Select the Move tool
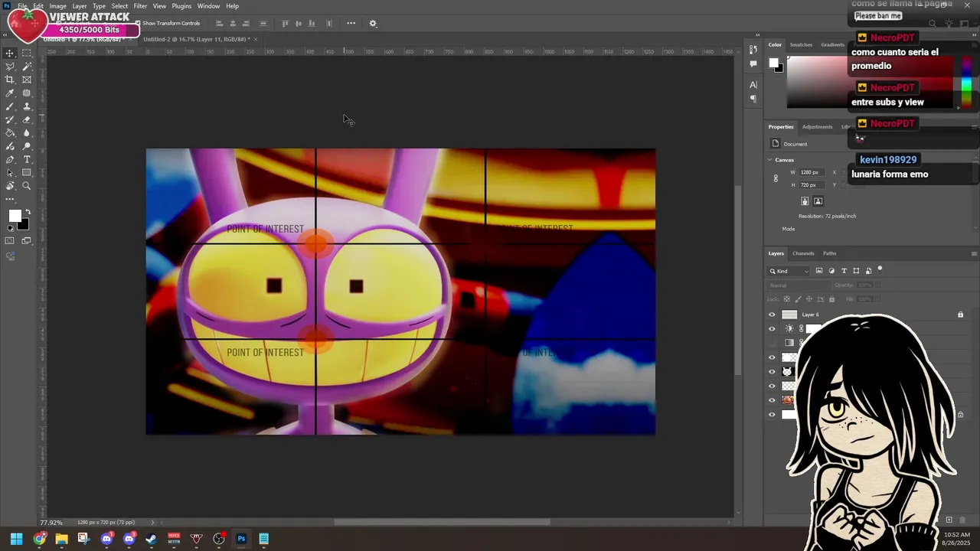The height and width of the screenshot is (551, 980). [x=10, y=53]
